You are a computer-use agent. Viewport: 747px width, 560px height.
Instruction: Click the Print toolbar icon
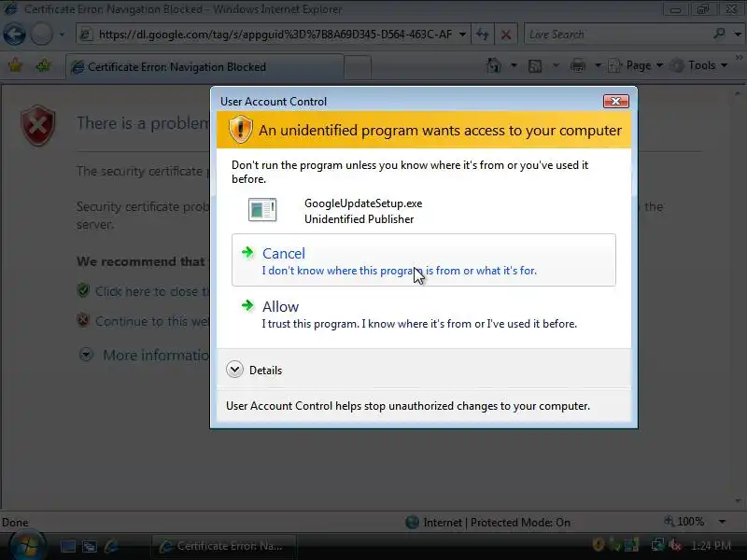pos(578,65)
